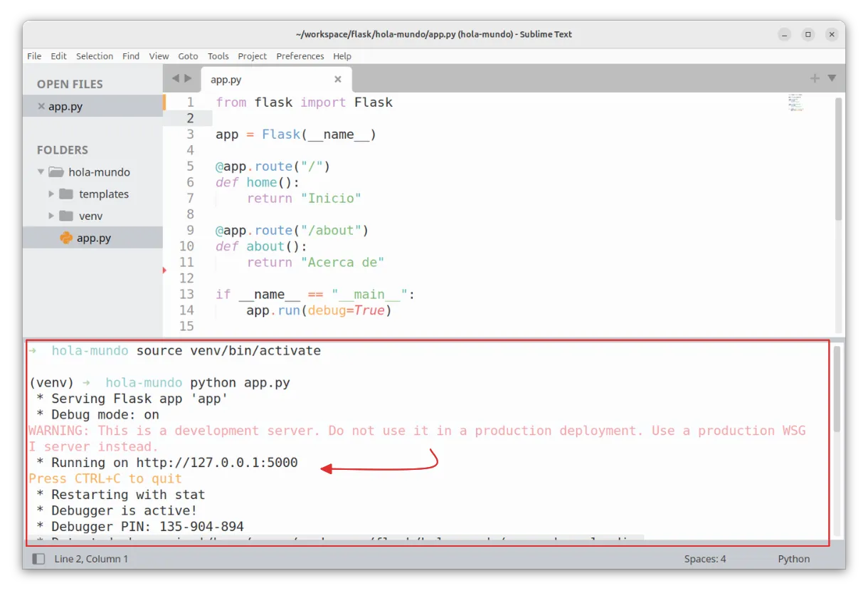Open the Goto menu
The height and width of the screenshot is (593, 868).
(188, 56)
